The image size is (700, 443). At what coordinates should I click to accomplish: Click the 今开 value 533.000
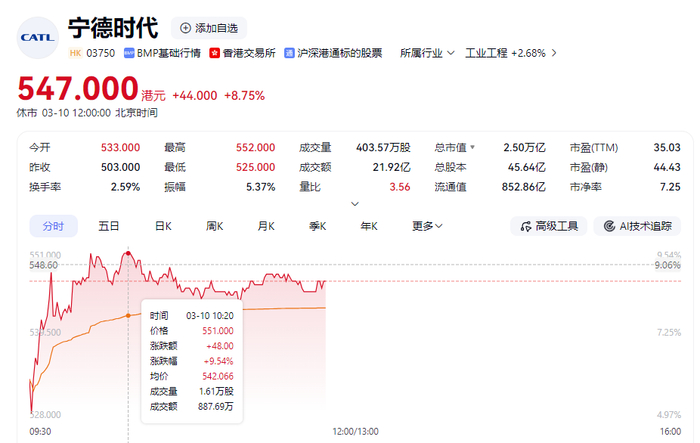121,147
